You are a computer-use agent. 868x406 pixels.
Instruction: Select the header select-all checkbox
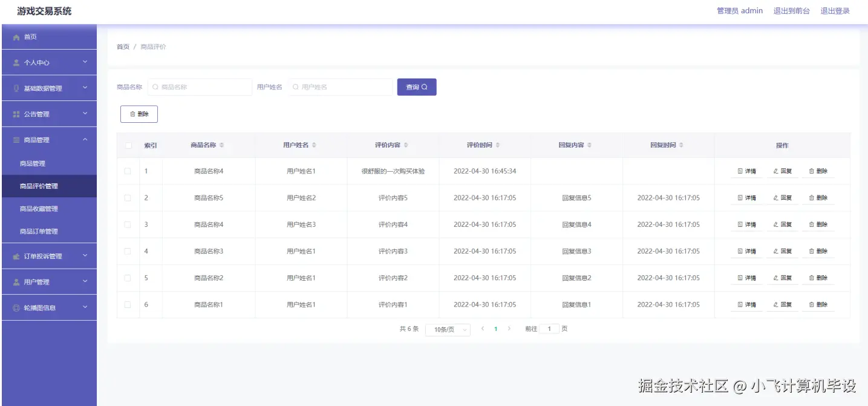[128, 145]
